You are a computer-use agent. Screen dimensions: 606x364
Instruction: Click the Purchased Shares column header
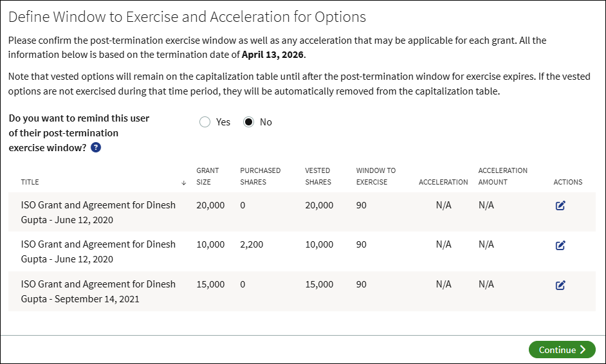coord(260,176)
